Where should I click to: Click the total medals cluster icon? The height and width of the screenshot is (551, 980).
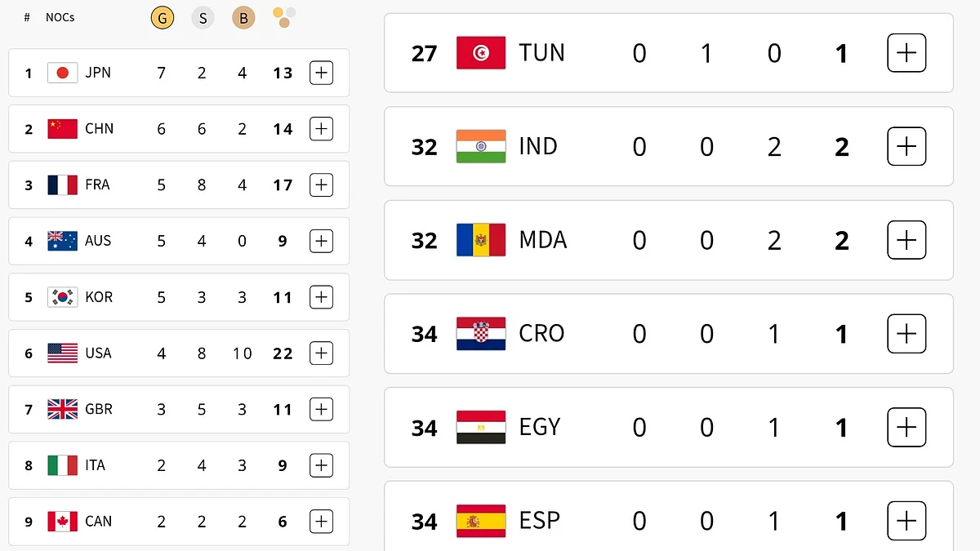tap(283, 17)
